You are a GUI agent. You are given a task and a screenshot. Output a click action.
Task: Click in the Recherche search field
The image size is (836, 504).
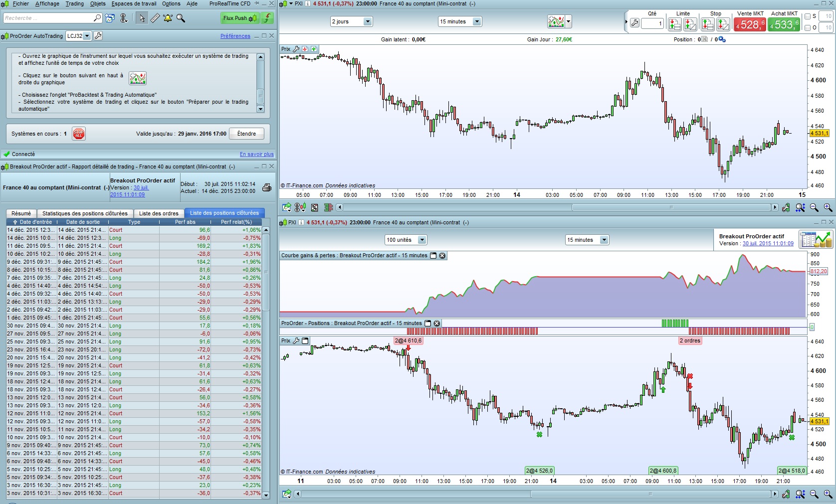click(47, 18)
